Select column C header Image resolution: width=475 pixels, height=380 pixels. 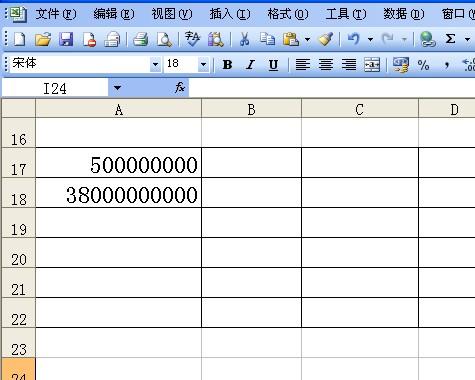[x=360, y=109]
